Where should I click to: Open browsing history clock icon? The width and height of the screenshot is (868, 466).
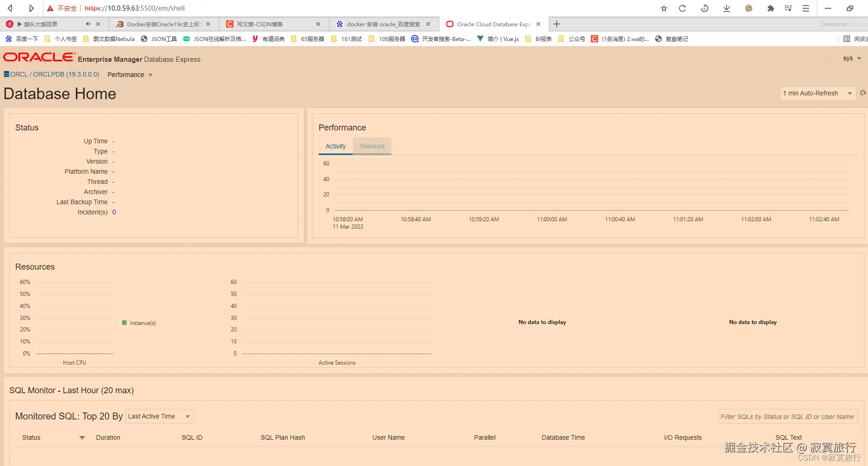point(705,8)
